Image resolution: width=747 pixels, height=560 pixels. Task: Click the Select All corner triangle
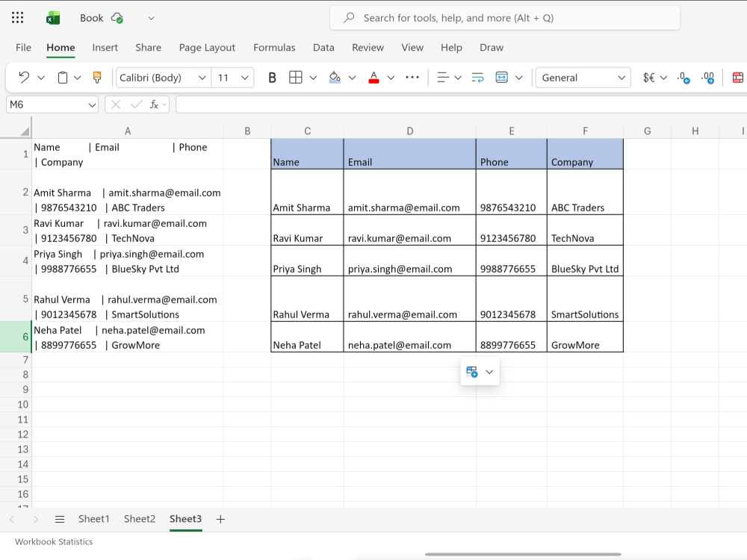point(25,131)
